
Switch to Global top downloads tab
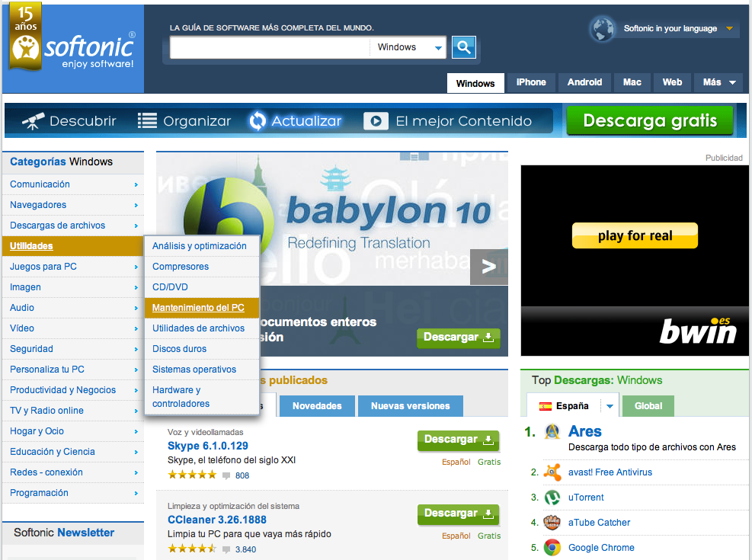click(648, 406)
